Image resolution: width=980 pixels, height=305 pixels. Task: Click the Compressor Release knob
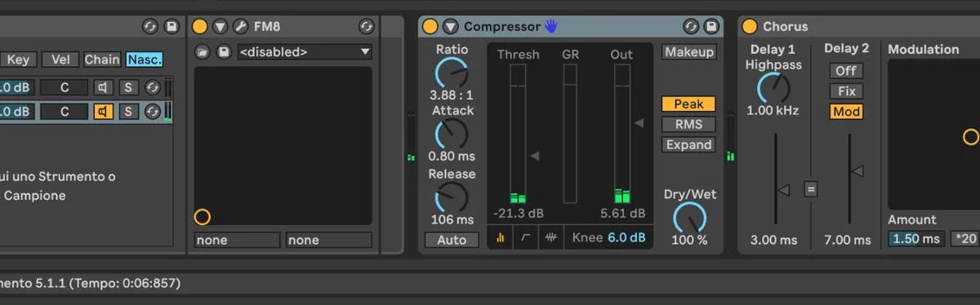(452, 197)
